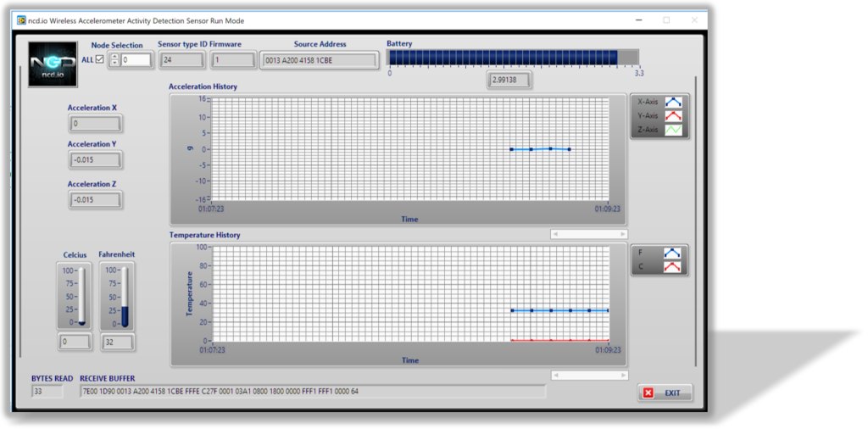Viewport: 868px width, 429px height.
Task: Decrement the Node Selection stepper down arrow
Action: [114, 63]
